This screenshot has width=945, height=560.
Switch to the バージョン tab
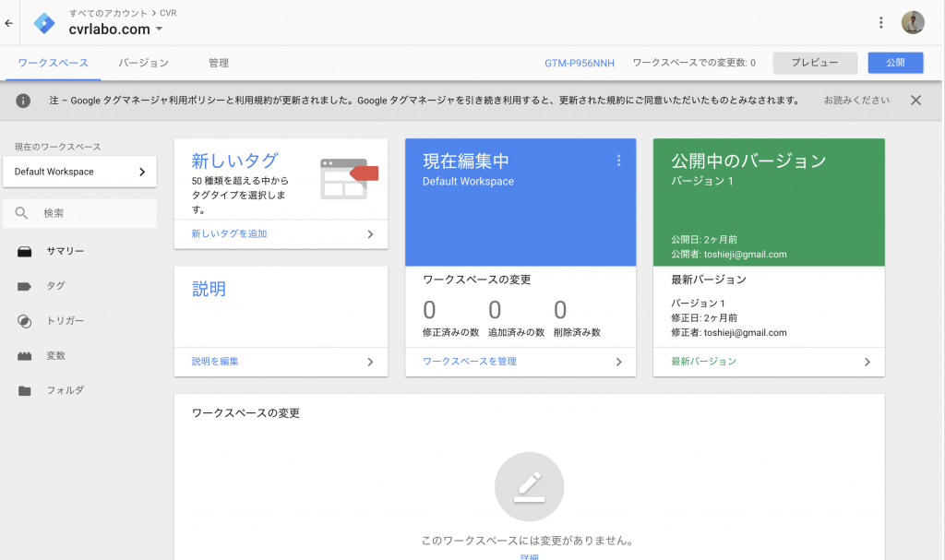[143, 63]
